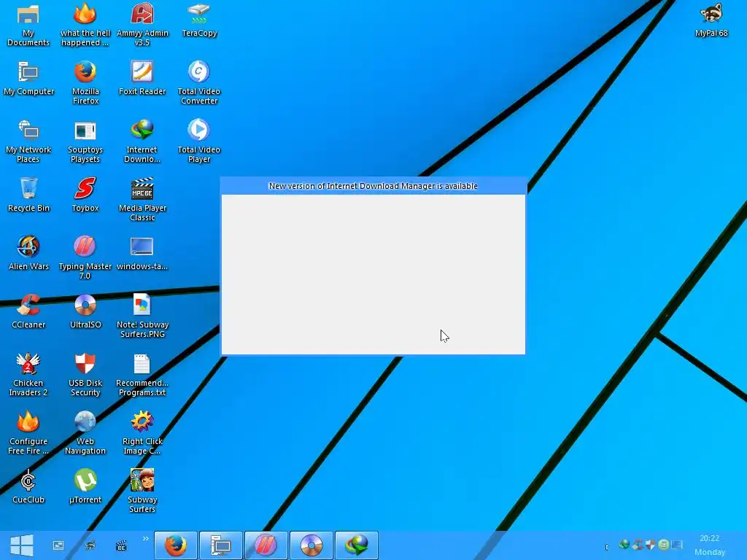Click the USB Disk Security system tray shield icon

point(650,544)
